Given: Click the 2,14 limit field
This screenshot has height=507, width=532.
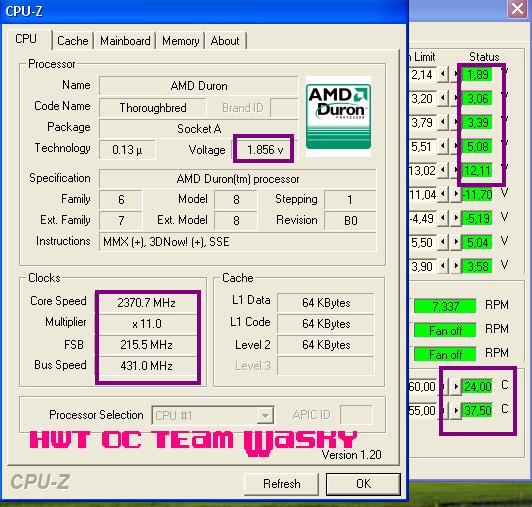Looking at the screenshot, I should click(x=422, y=74).
